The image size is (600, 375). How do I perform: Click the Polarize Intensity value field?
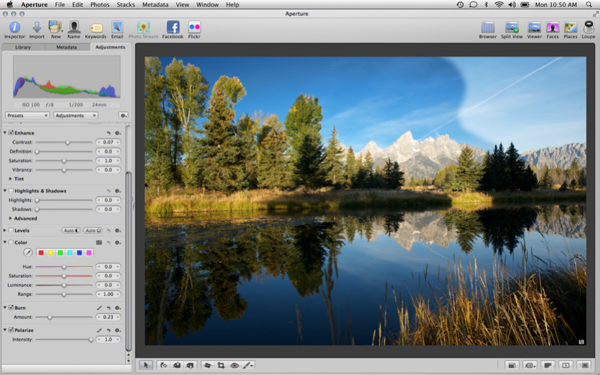click(108, 339)
